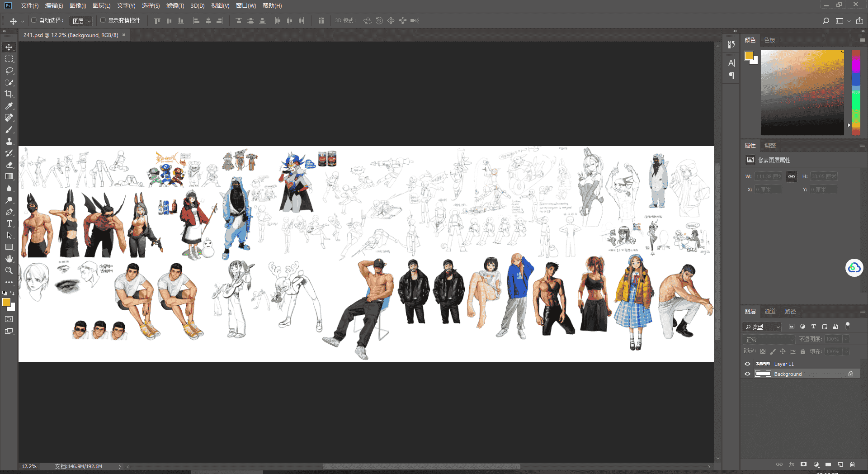Create a new layer group folder
The width and height of the screenshot is (868, 474).
[x=828, y=465]
